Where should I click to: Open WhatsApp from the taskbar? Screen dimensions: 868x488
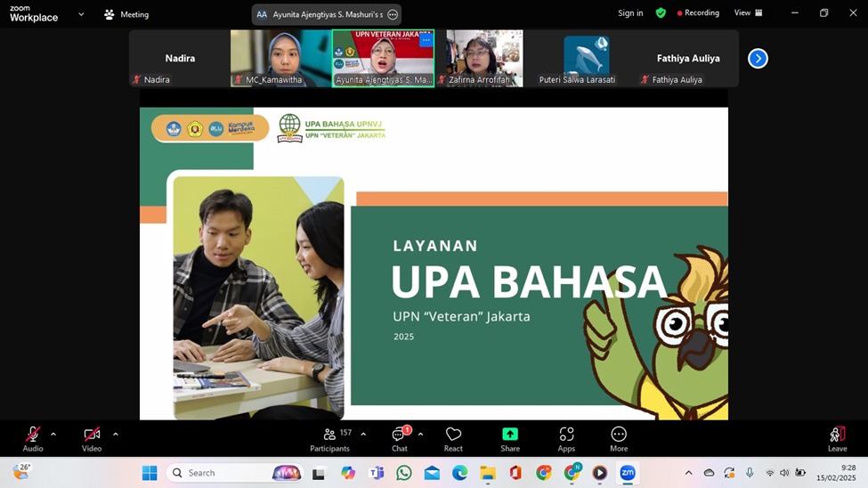pos(404,473)
